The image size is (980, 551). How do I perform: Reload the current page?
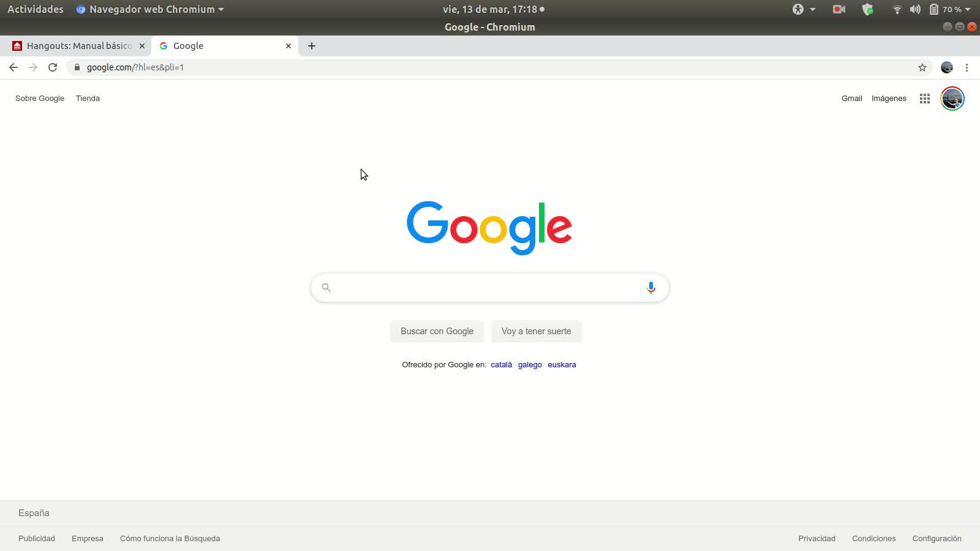click(x=53, y=67)
